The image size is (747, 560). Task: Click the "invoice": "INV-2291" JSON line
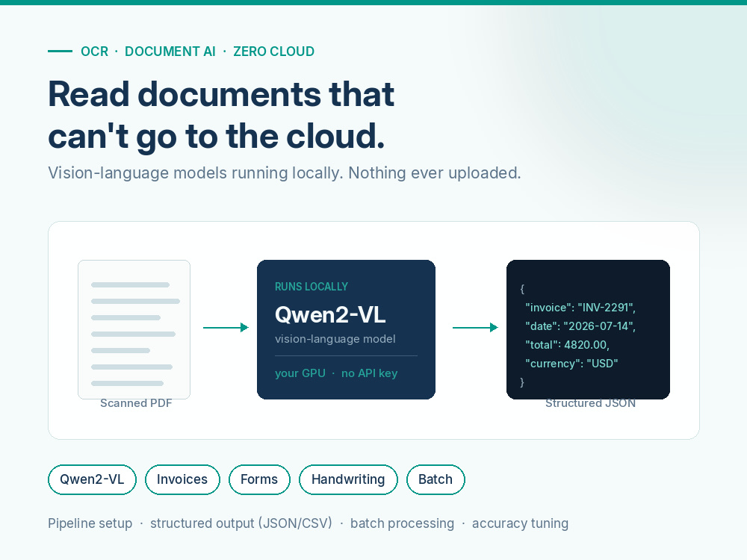click(x=580, y=308)
